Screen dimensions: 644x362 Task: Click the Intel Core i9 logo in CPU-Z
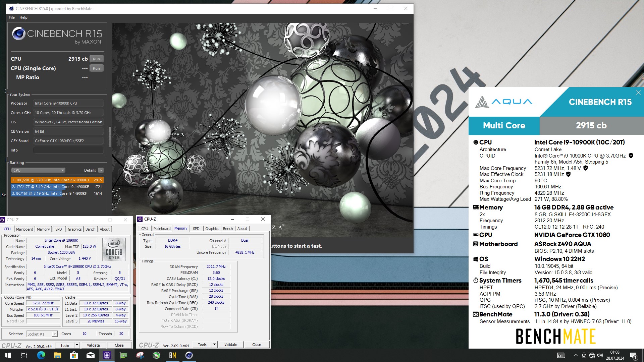point(114,249)
